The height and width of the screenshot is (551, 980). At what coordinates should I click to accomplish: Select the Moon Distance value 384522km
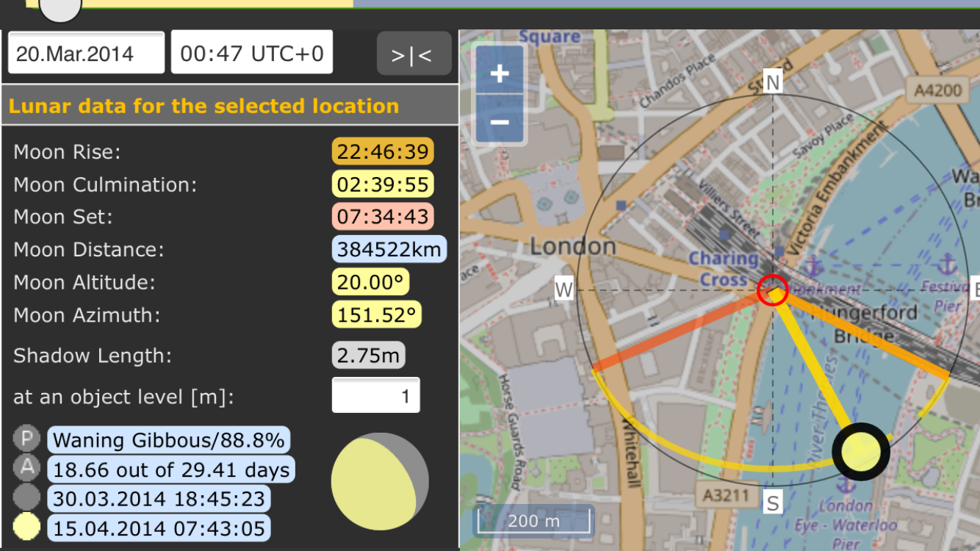(x=389, y=249)
